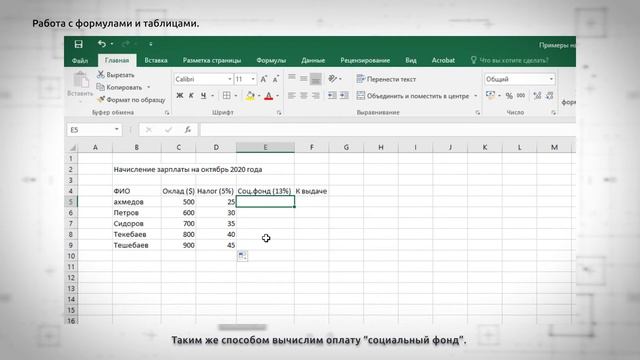Click the Redo arrow icon
Screen dimensions: 640x360
(126, 44)
